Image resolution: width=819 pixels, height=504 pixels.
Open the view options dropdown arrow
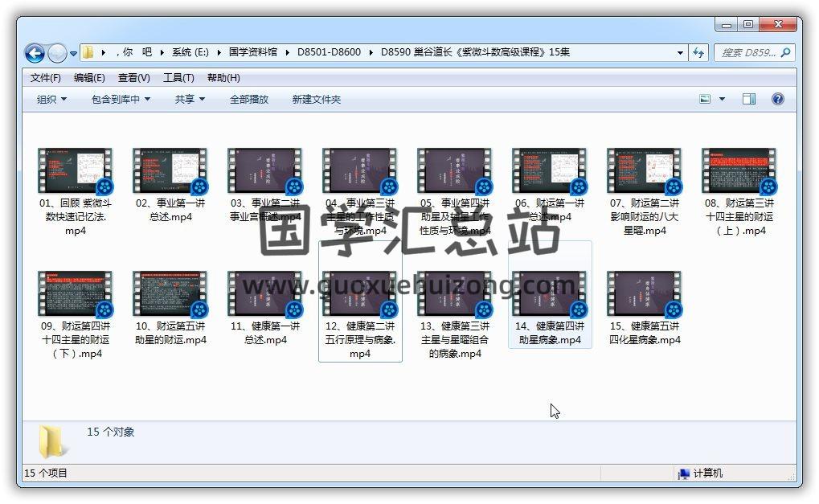722,99
